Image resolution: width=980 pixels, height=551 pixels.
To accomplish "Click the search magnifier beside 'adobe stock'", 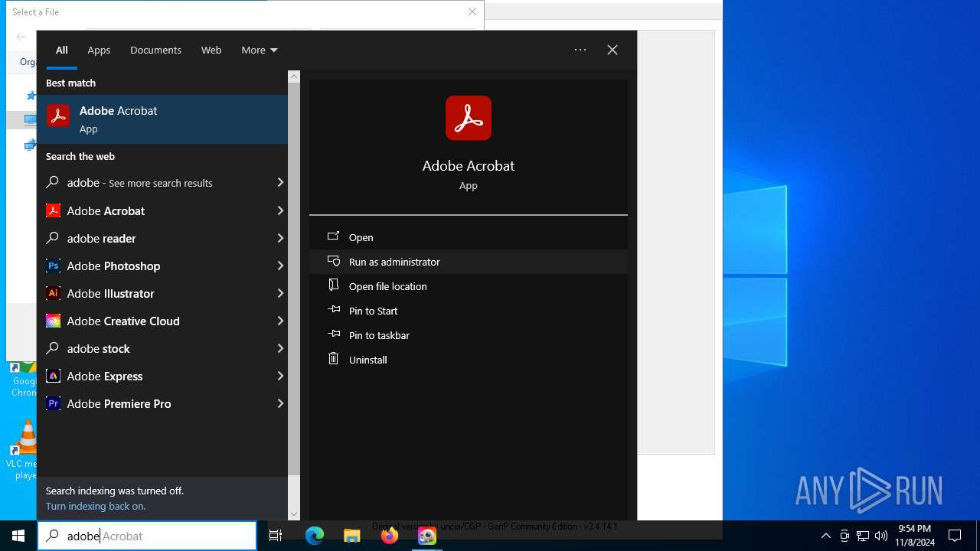I will 53,348.
